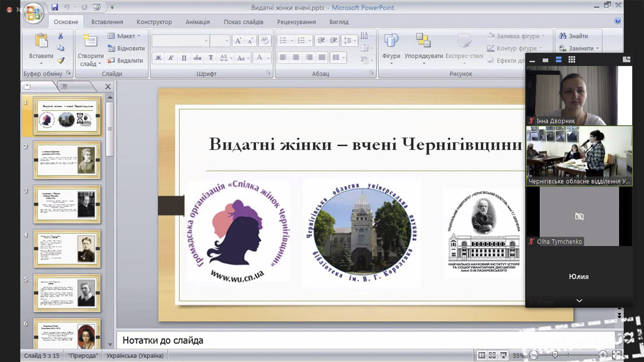Decrease list indent level

[x=321, y=40]
